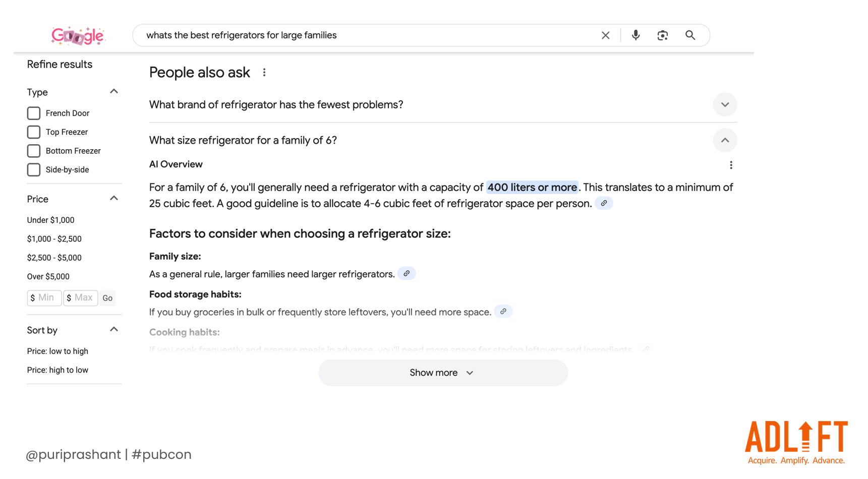Viewport: 868px width, 479px height.
Task: Open source link after Food storage habits sentence
Action: coord(503,312)
